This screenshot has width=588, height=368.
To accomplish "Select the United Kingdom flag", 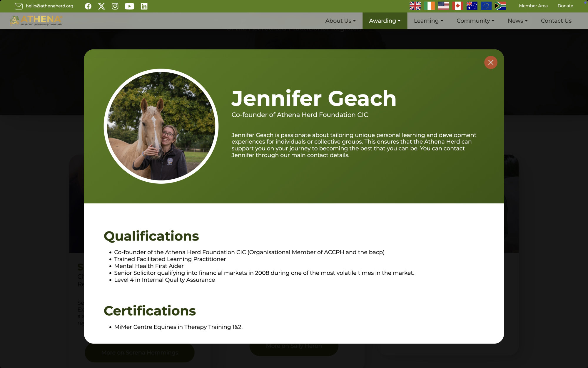I will click(415, 6).
